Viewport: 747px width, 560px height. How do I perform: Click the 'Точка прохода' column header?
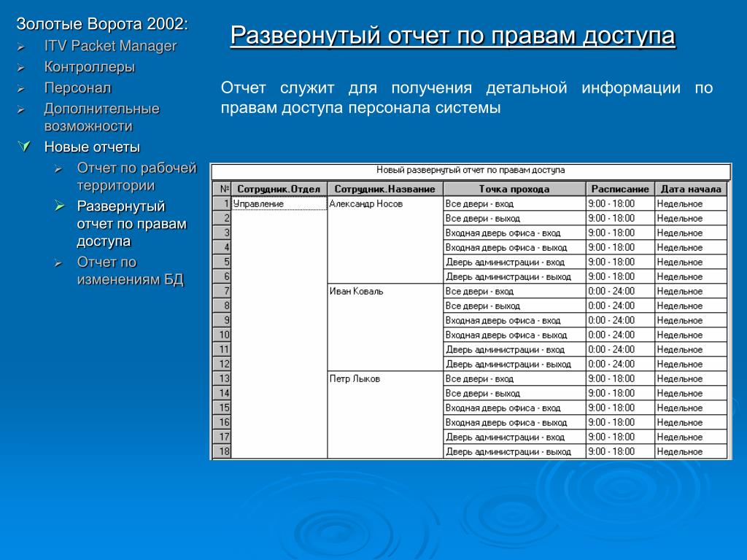(514, 189)
